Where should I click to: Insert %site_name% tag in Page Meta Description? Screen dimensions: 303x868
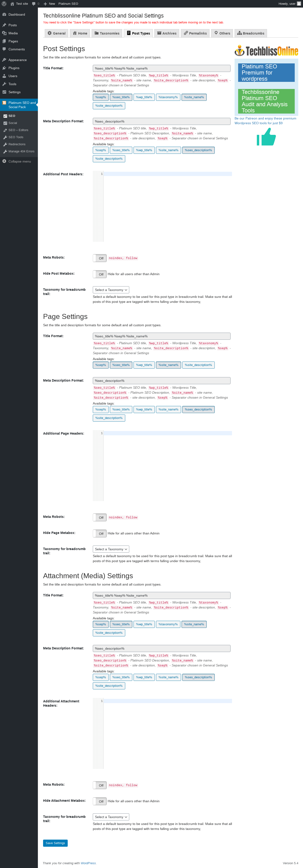point(168,410)
